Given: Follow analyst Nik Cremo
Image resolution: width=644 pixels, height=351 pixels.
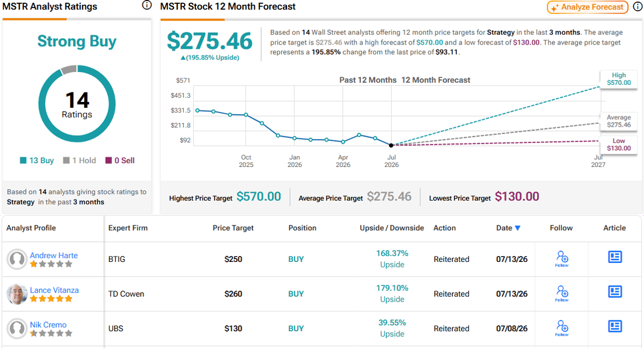Looking at the screenshot, I should click(x=562, y=328).
